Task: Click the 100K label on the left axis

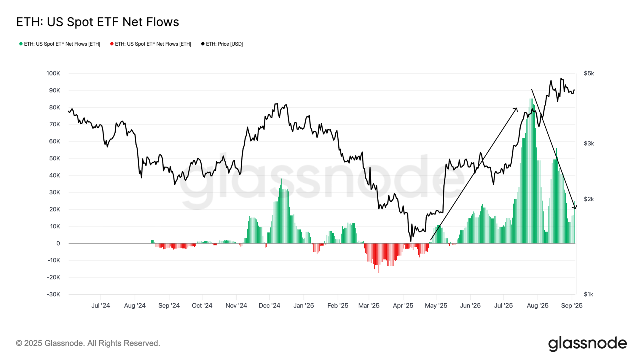Action: [53, 73]
